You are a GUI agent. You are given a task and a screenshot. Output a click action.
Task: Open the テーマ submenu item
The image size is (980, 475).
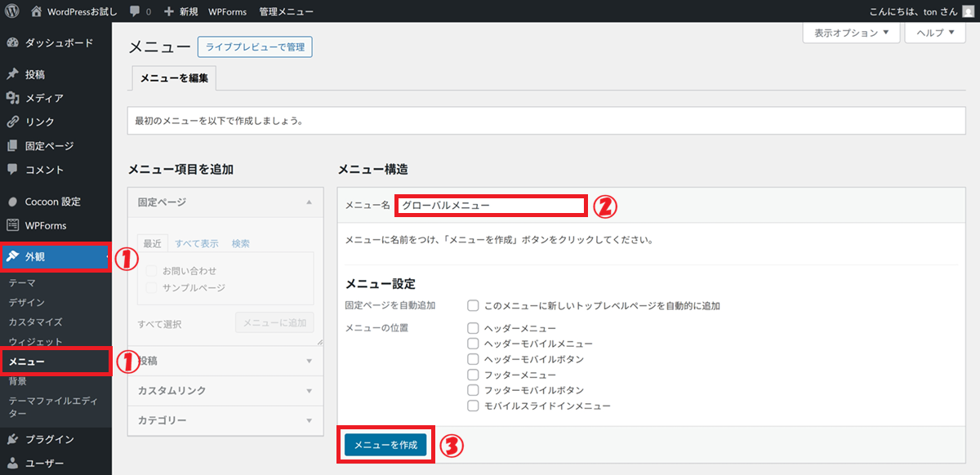22,282
